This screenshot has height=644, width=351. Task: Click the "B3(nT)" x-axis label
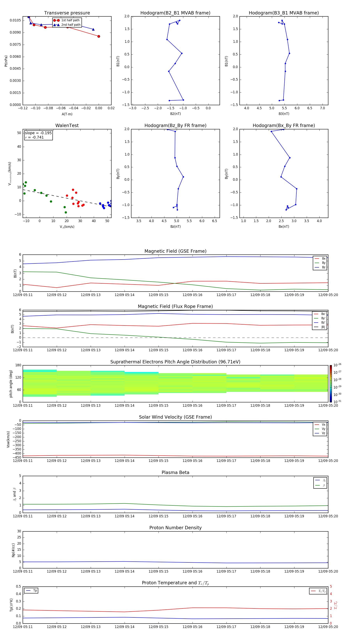(284, 114)
